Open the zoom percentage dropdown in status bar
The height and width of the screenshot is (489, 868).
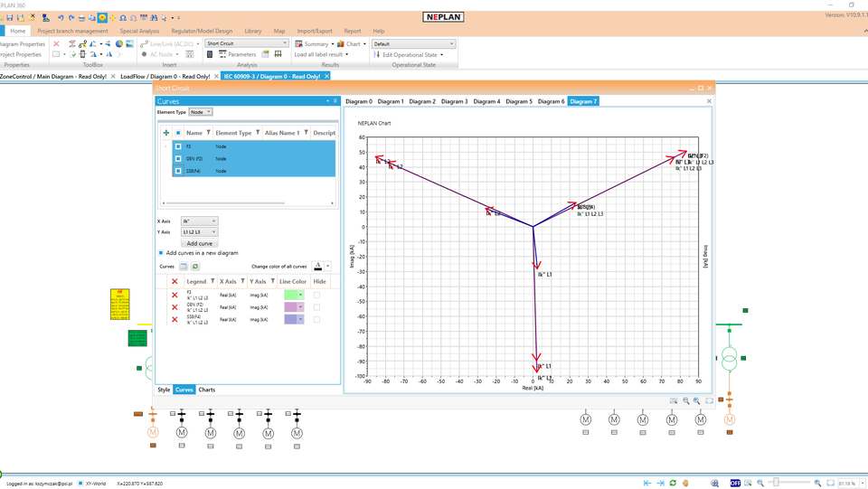point(862,483)
